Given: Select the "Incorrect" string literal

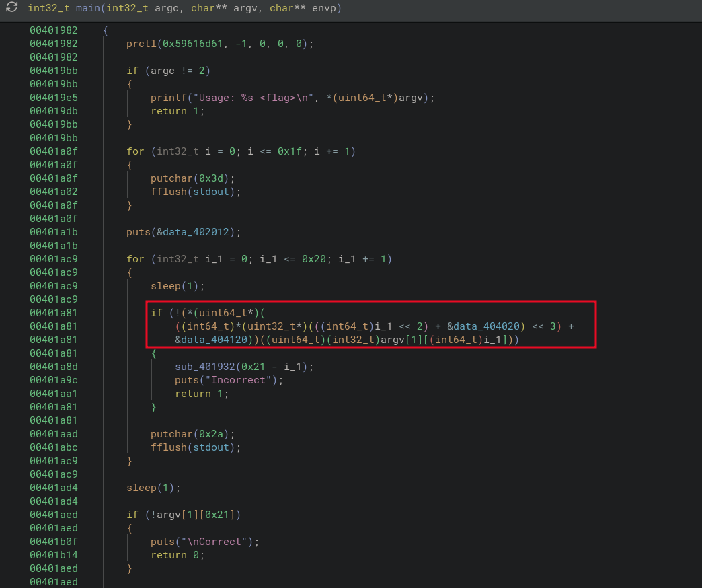Looking at the screenshot, I should coord(244,380).
